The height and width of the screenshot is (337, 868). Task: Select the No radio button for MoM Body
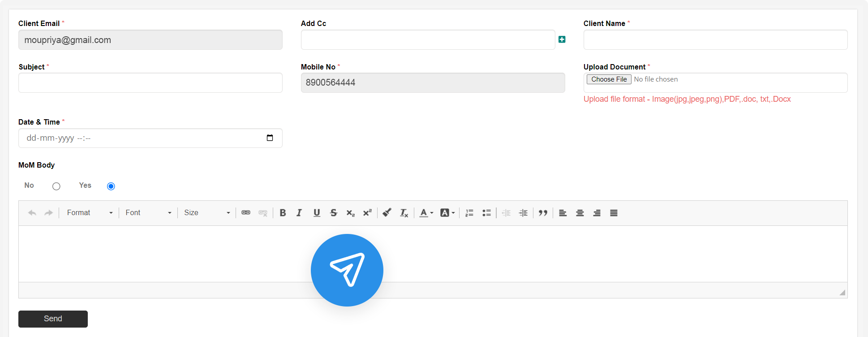pos(56,186)
